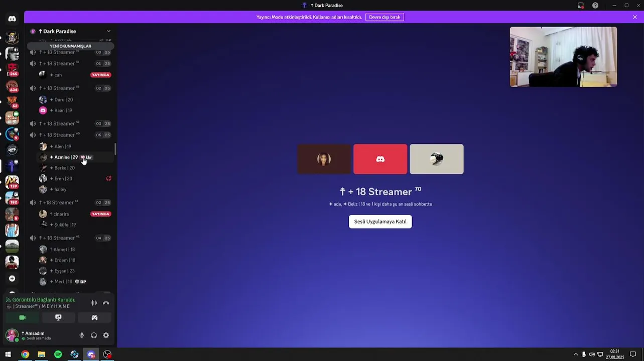
Task: Click the YAYINDA badge next to can
Action: pyautogui.click(x=100, y=75)
